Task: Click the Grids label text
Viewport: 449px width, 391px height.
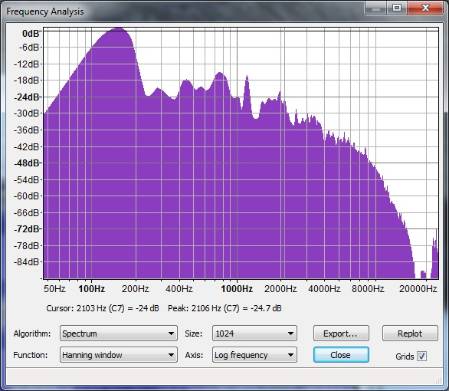Action: (405, 357)
